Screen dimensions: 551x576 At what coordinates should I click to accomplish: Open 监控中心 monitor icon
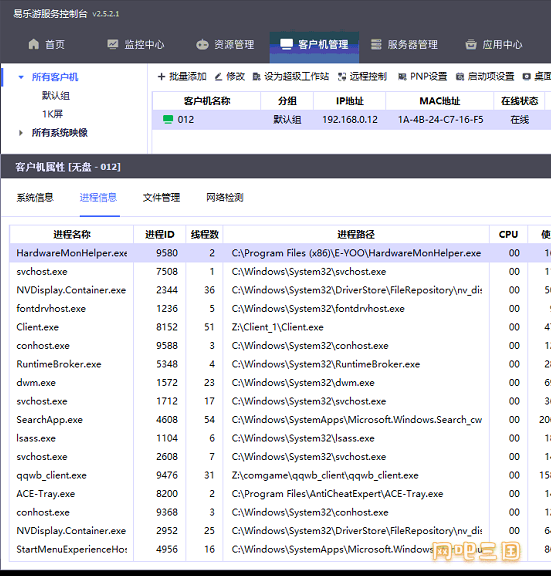pos(112,44)
